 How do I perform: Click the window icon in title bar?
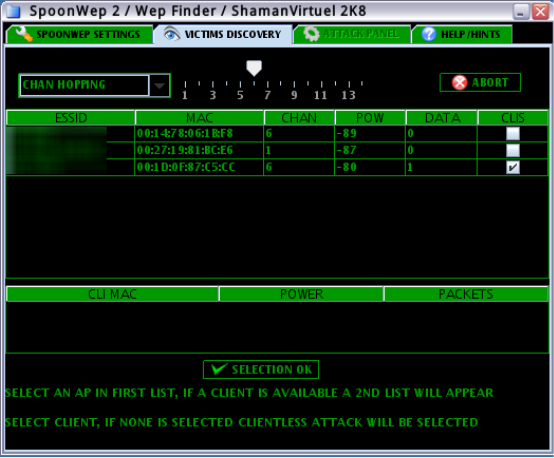13,11
